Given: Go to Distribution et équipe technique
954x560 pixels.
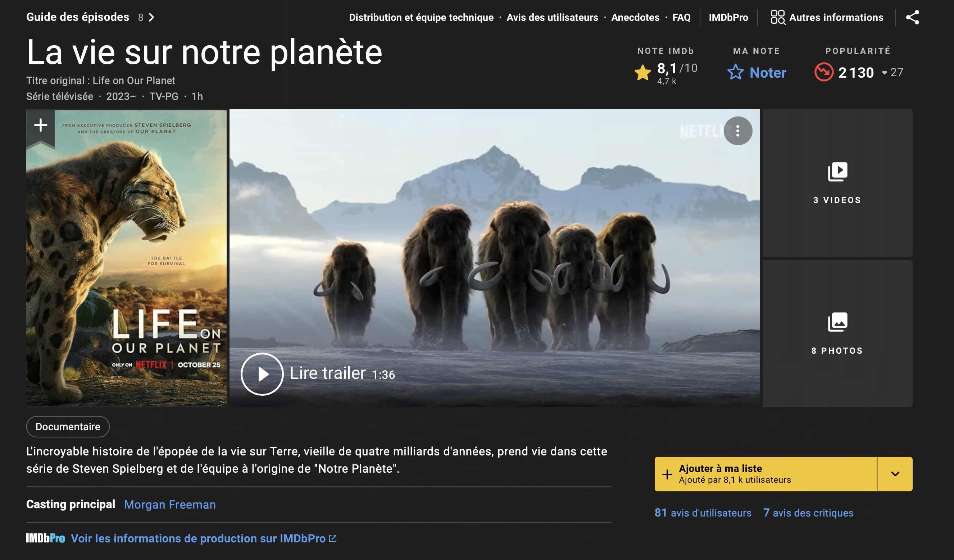Looking at the screenshot, I should click(x=421, y=17).
